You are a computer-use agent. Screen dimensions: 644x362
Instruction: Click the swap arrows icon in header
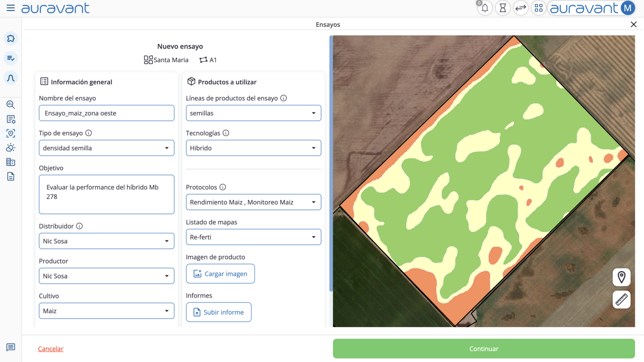click(x=521, y=8)
